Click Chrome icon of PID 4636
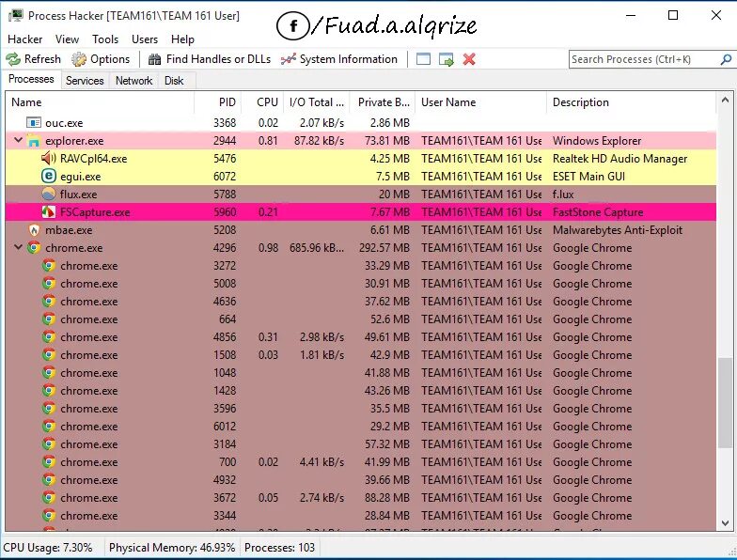This screenshot has height=560, width=737. [49, 301]
